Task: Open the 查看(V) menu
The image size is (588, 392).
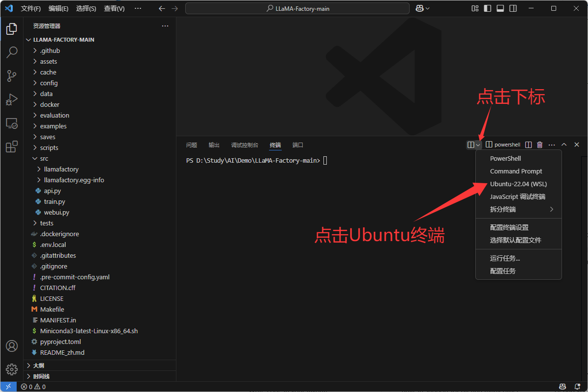Action: pos(114,8)
